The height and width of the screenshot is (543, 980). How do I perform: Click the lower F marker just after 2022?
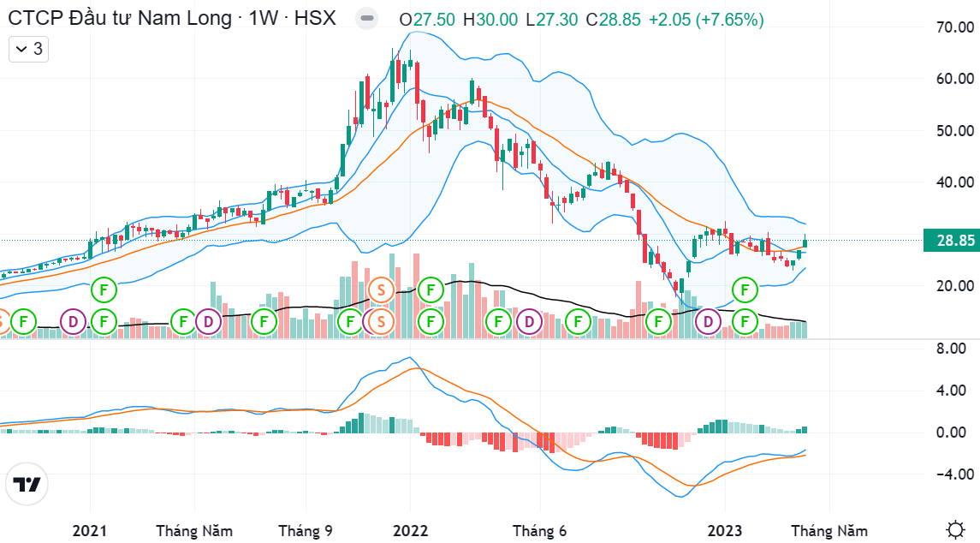pyautogui.click(x=430, y=323)
